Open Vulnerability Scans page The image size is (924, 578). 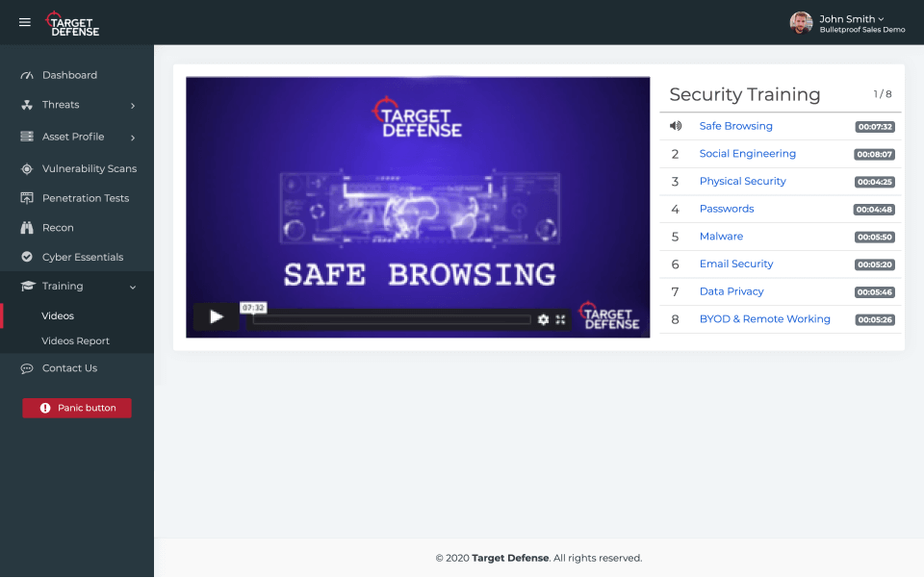click(89, 169)
